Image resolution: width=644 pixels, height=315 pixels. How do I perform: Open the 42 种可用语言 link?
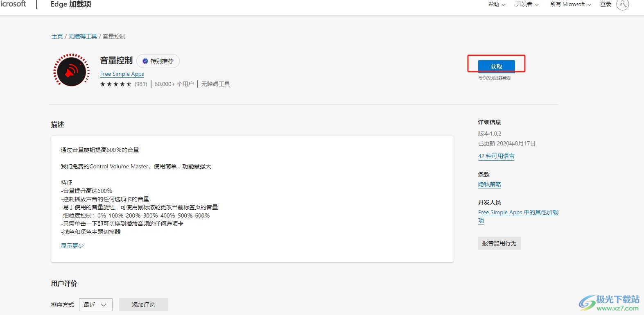pos(496,156)
